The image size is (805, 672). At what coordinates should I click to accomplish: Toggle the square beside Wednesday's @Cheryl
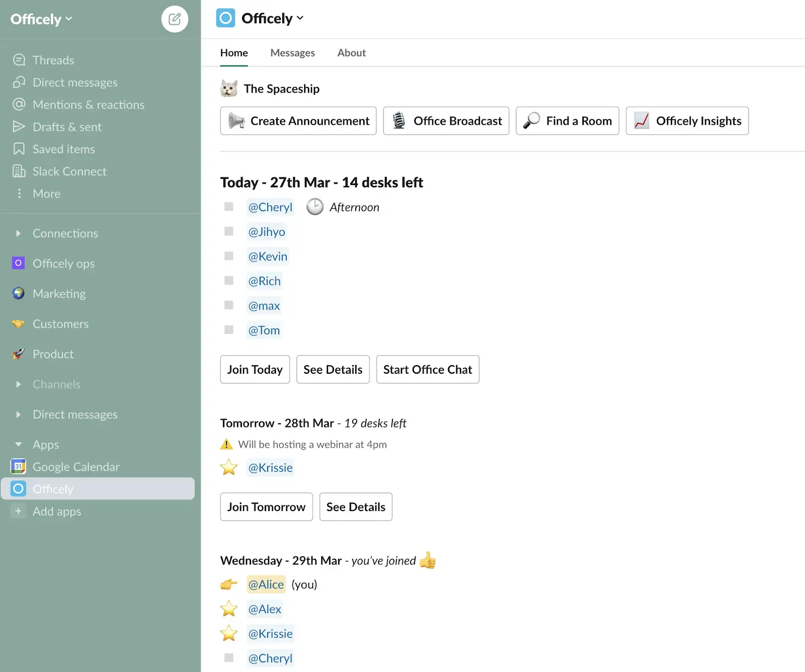[x=229, y=658]
